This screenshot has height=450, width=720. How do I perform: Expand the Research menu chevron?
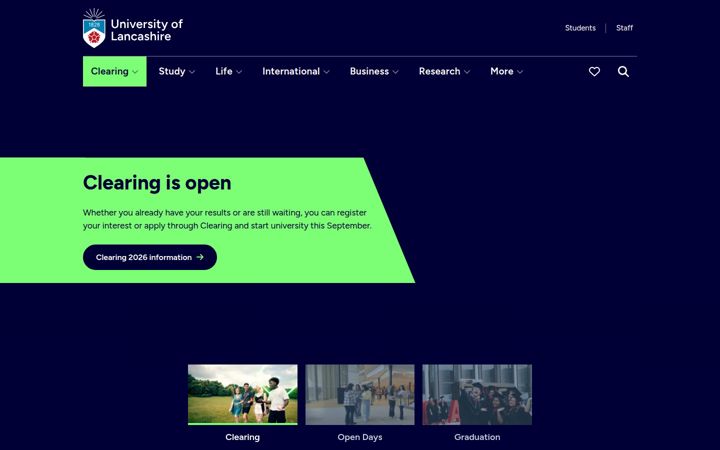[467, 72]
